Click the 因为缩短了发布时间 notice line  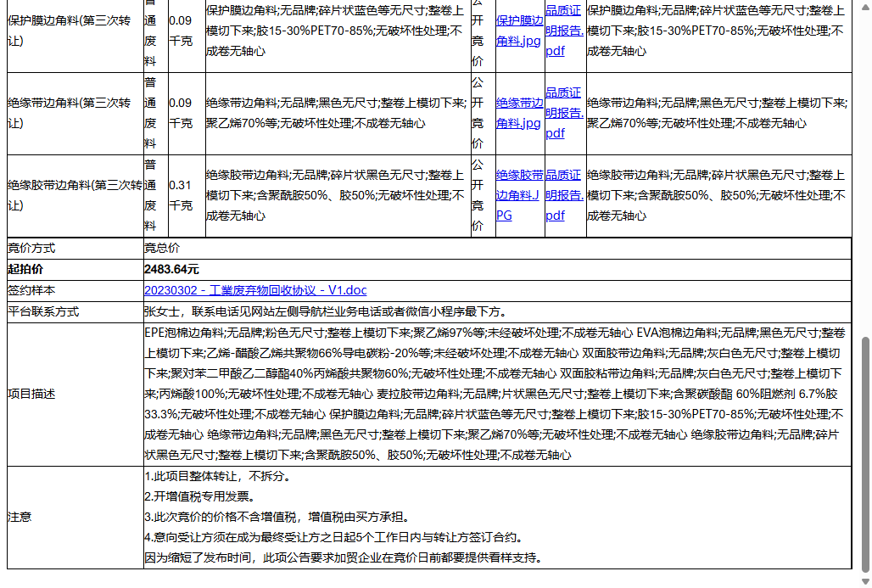pos(344,557)
